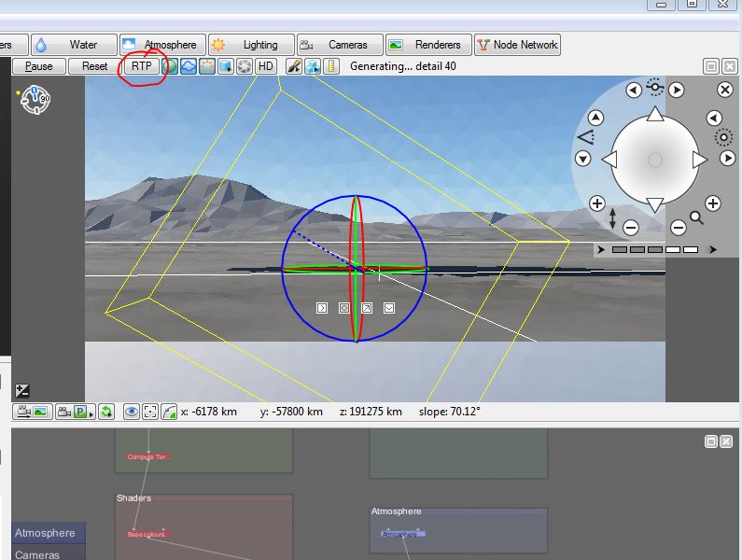Click the top orbit-right arrow on navigation widget
The width and height of the screenshot is (742, 560).
[677, 90]
